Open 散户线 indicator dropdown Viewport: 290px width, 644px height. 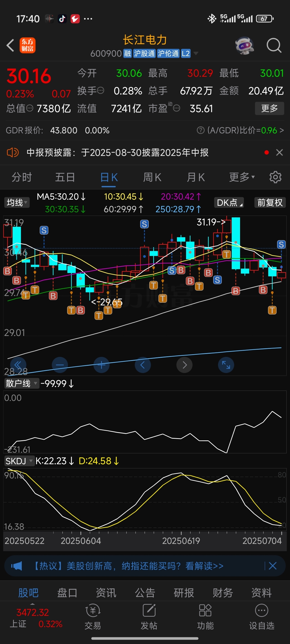[21, 383]
